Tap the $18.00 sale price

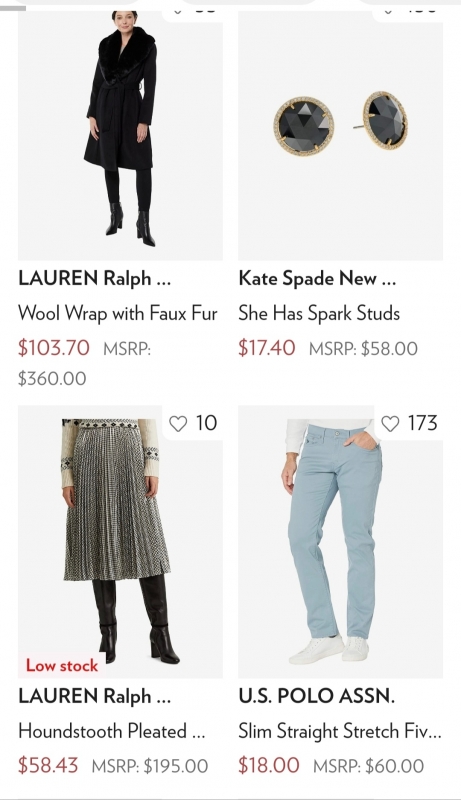click(269, 765)
